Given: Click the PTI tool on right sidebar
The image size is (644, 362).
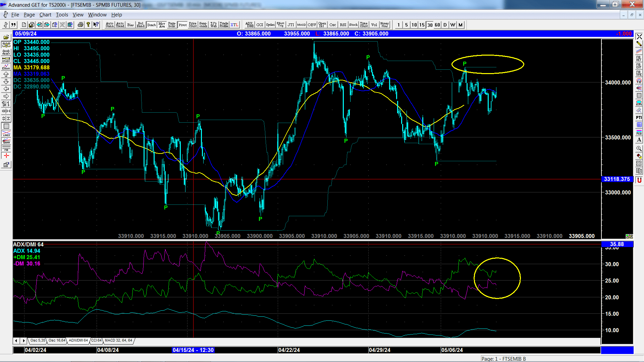Looking at the screenshot, I should click(639, 117).
